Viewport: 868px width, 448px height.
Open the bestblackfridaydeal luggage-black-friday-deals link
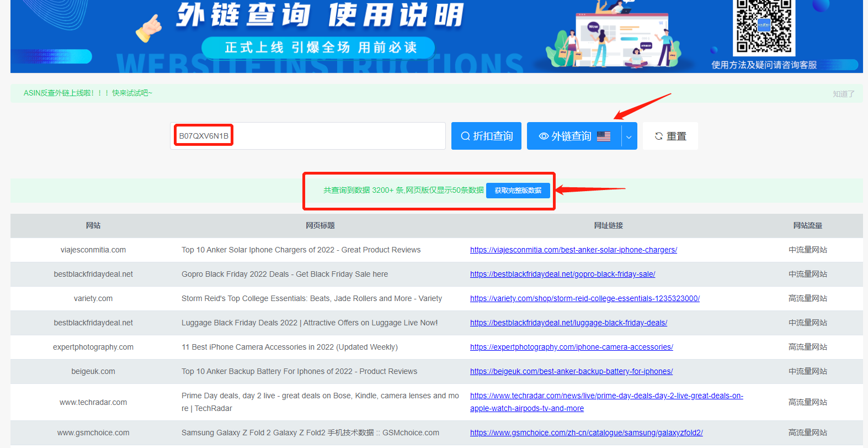pyautogui.click(x=568, y=323)
